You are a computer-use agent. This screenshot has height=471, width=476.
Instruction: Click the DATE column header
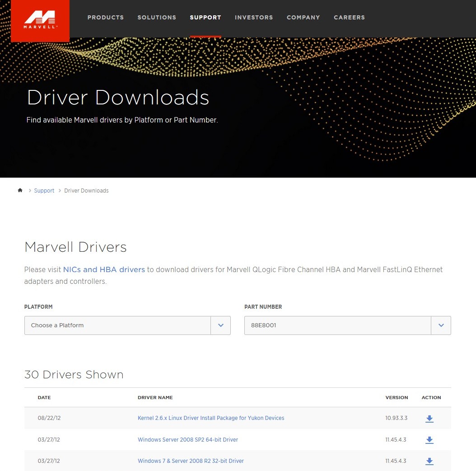(x=44, y=397)
